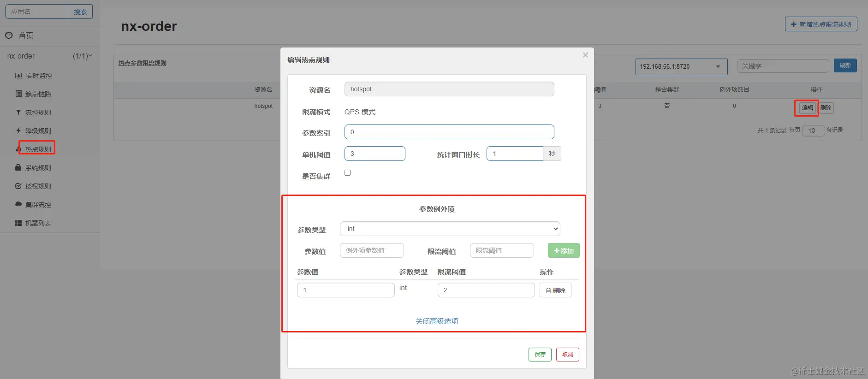
Task: Delete the exception item with value 1
Action: [x=555, y=290]
